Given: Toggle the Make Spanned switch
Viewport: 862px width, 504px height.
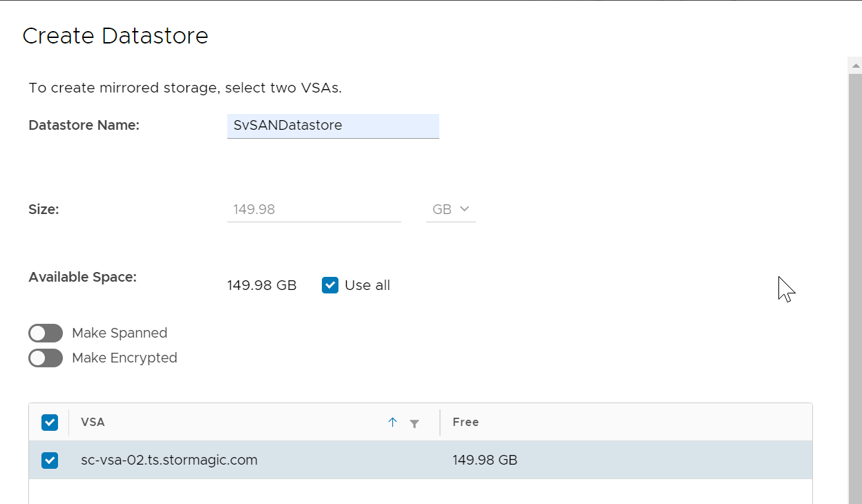Looking at the screenshot, I should [x=46, y=333].
